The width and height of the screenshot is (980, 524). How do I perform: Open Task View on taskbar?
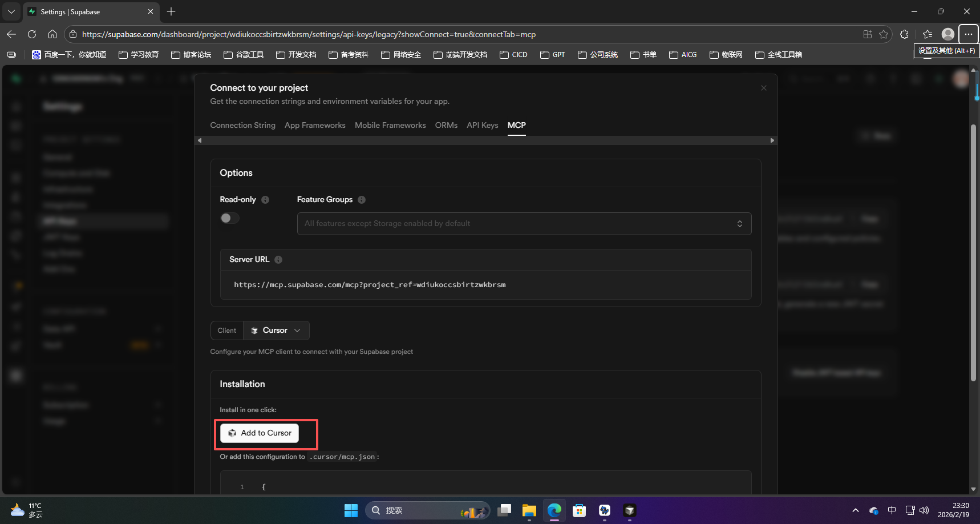504,510
